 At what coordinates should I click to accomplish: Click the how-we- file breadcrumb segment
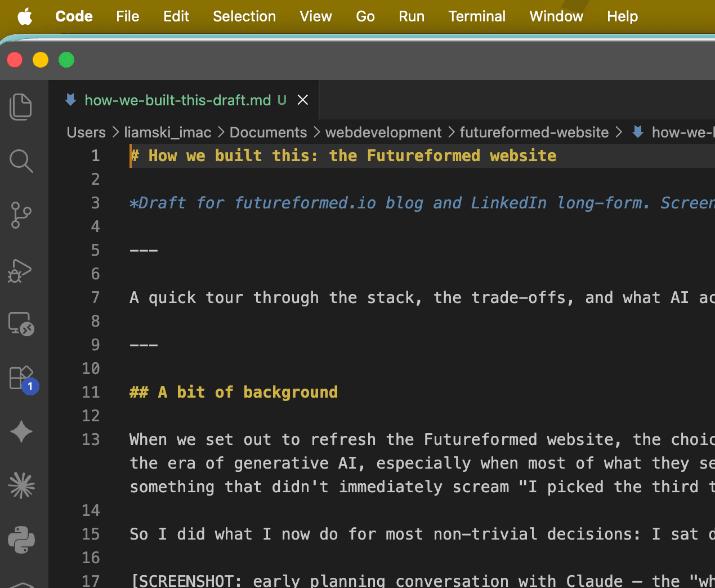click(x=683, y=132)
